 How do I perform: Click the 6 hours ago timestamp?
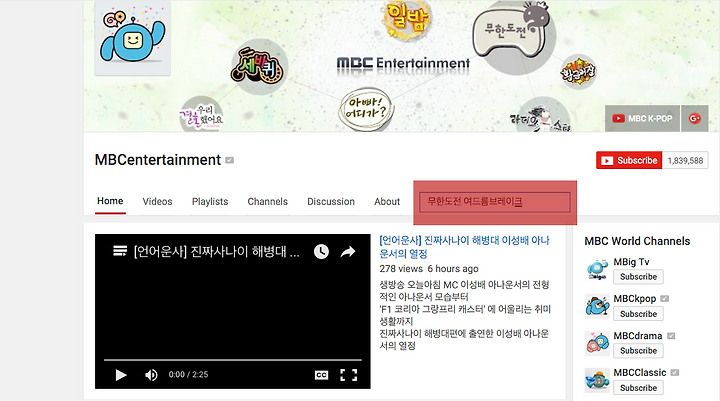click(x=453, y=269)
